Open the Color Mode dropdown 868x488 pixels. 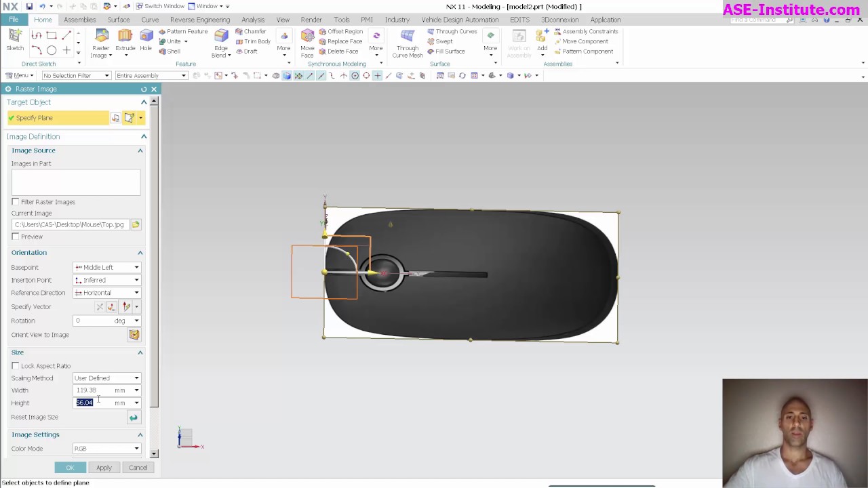(x=106, y=449)
